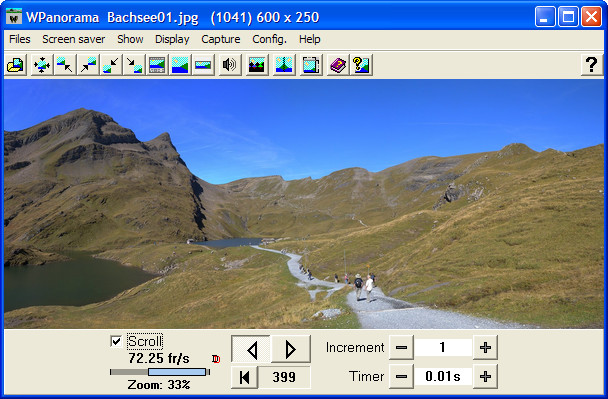Click the Timer value field showing 0.01s
This screenshot has height=399, width=608.
tap(443, 376)
